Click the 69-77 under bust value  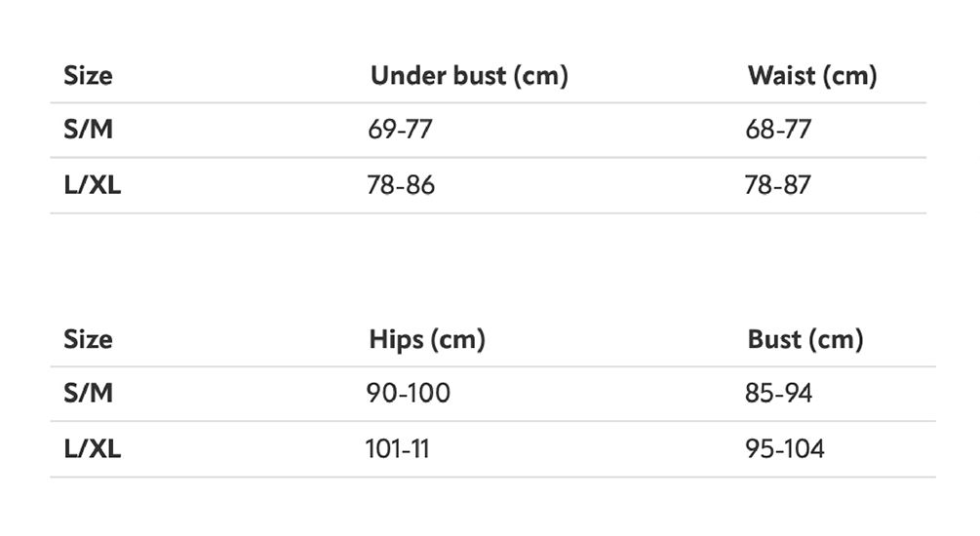[x=399, y=130]
